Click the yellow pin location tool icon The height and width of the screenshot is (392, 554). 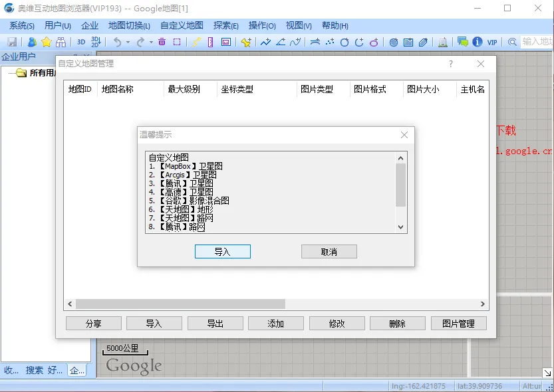(x=196, y=42)
